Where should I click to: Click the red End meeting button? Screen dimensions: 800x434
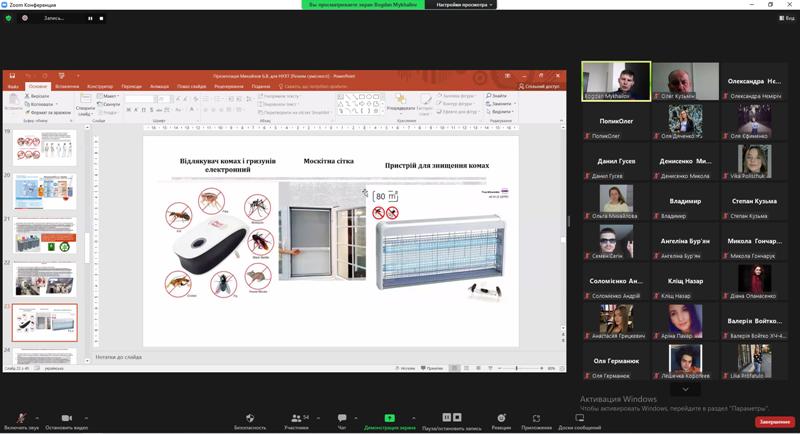click(x=774, y=422)
